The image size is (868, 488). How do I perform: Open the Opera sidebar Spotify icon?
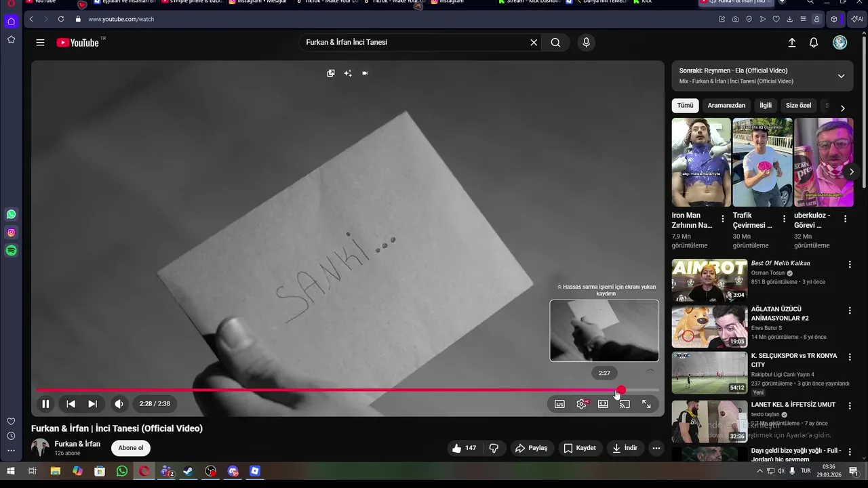click(x=11, y=251)
